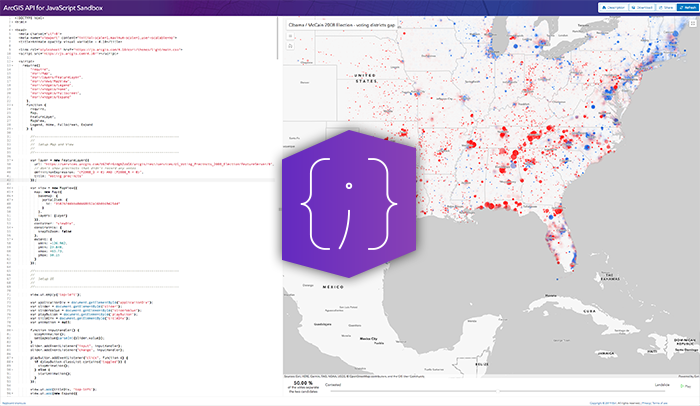Screen dimensions: 700x406
Task: Click the ArcGIS API for JavaScript Sandbox title
Action: pyautogui.click(x=53, y=8)
